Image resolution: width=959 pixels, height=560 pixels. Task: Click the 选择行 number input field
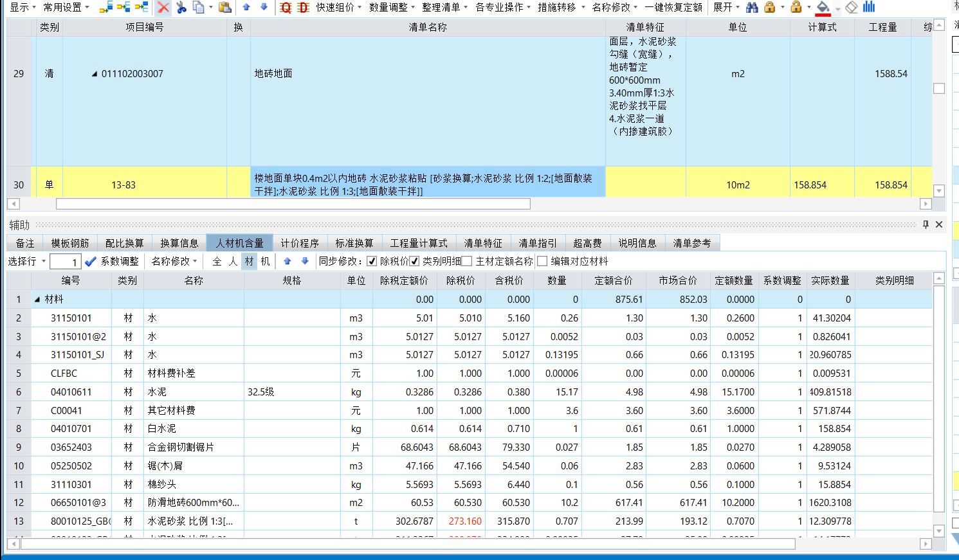(x=65, y=262)
